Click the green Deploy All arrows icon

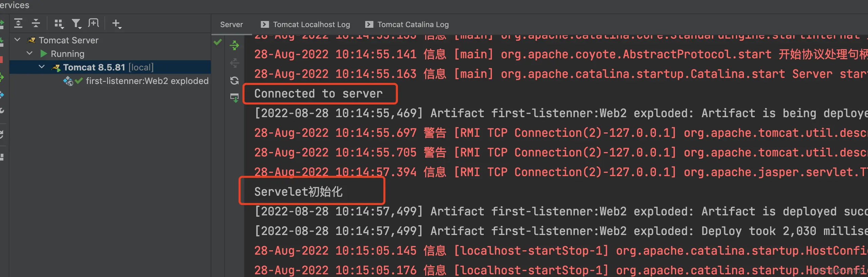pos(234,45)
